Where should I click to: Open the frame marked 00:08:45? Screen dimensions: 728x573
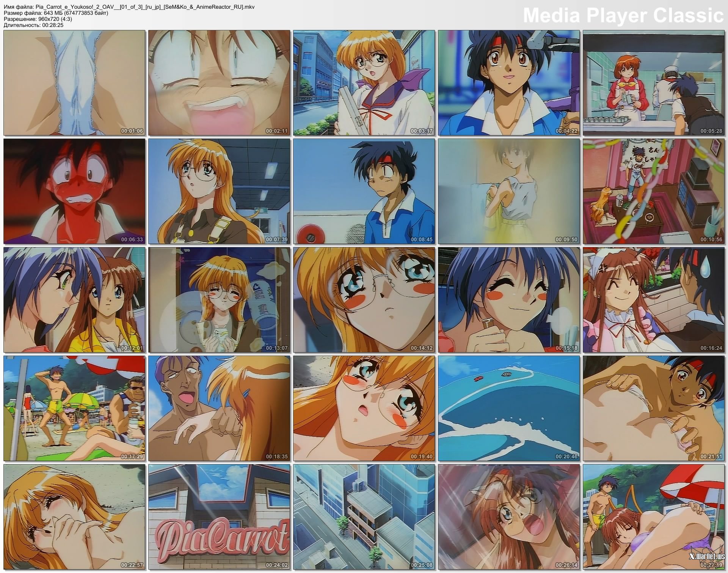pos(364,191)
